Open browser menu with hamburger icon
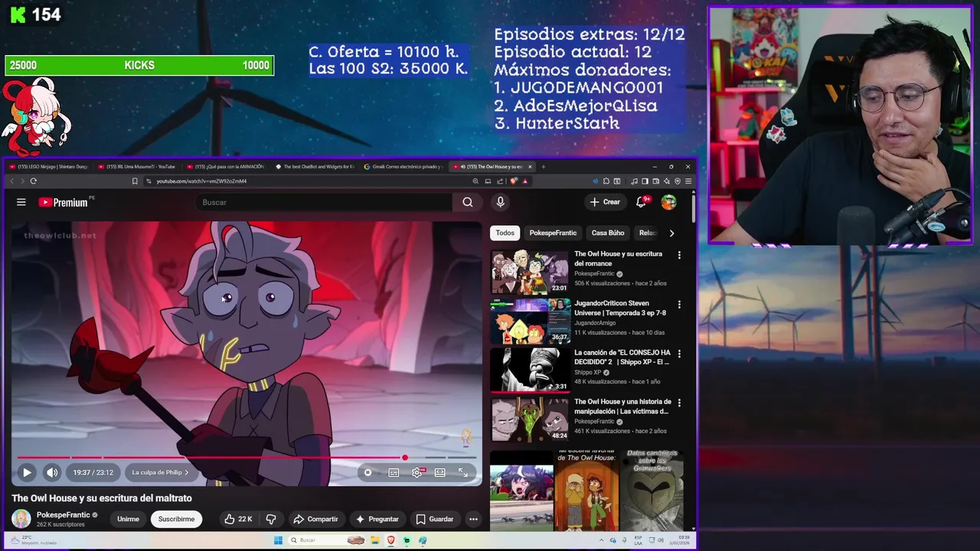This screenshot has width=980, height=551. (688, 181)
